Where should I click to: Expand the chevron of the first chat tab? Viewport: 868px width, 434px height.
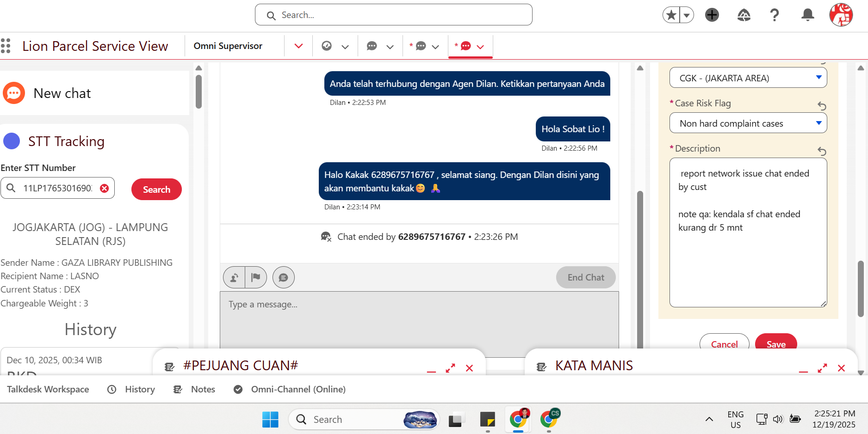[x=390, y=47]
